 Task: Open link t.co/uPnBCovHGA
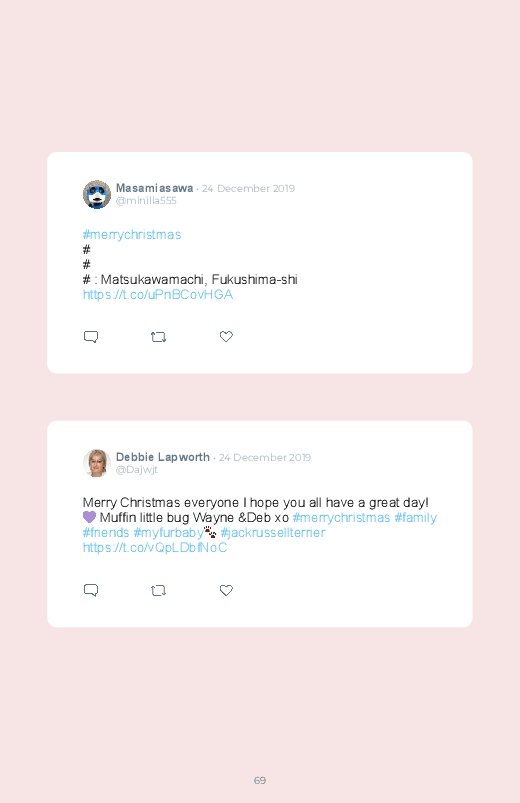coord(158,294)
